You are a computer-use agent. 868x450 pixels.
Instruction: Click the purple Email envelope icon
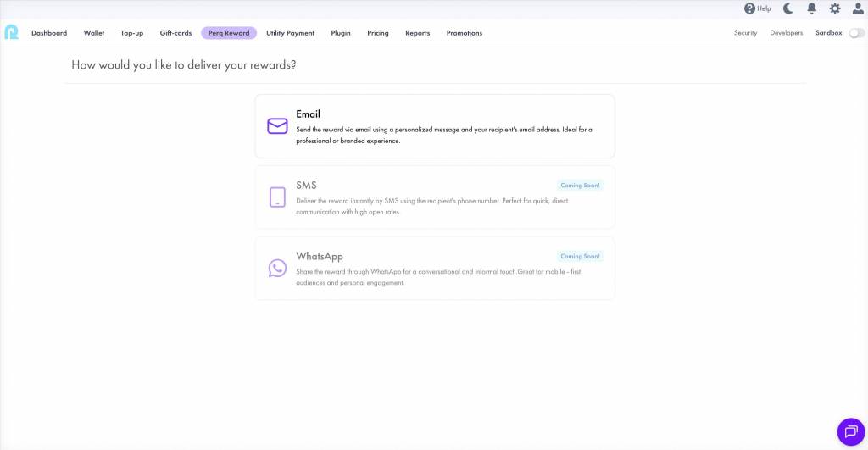click(x=277, y=126)
